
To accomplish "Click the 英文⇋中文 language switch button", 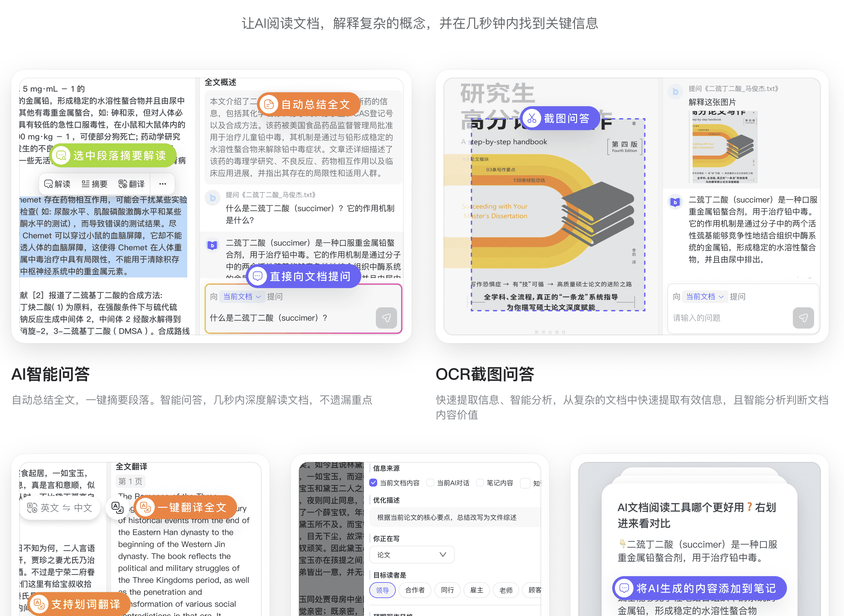I will point(60,508).
